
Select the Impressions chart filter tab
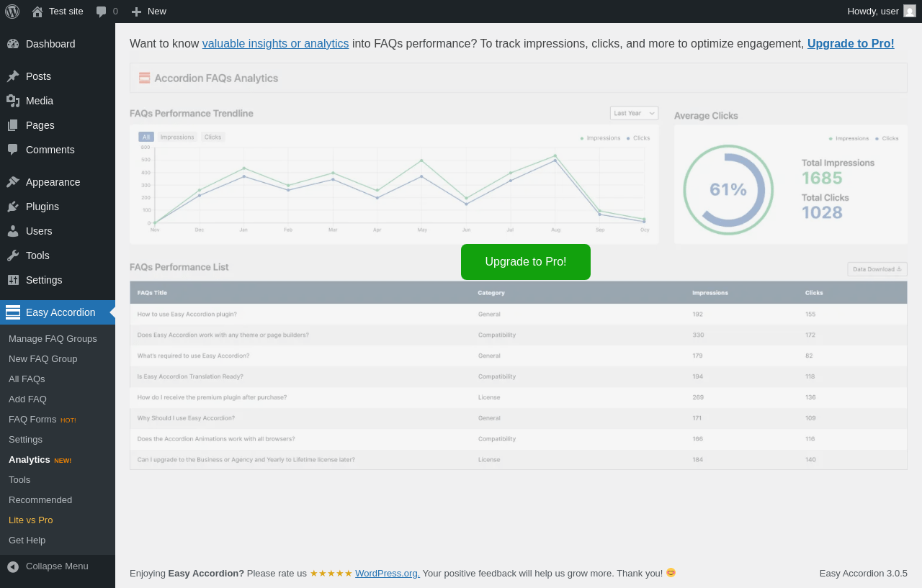(177, 137)
